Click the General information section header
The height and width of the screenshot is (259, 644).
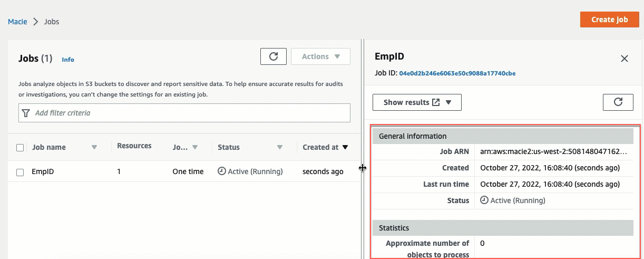(x=503, y=136)
